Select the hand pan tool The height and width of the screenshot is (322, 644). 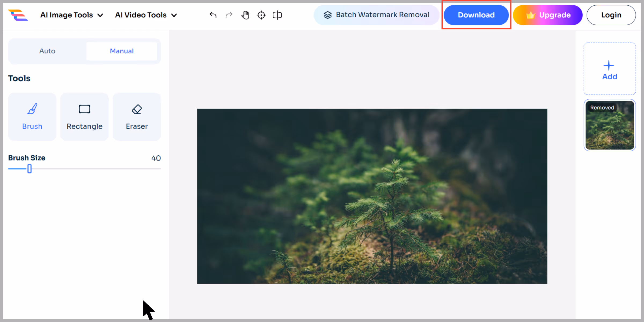coord(245,15)
